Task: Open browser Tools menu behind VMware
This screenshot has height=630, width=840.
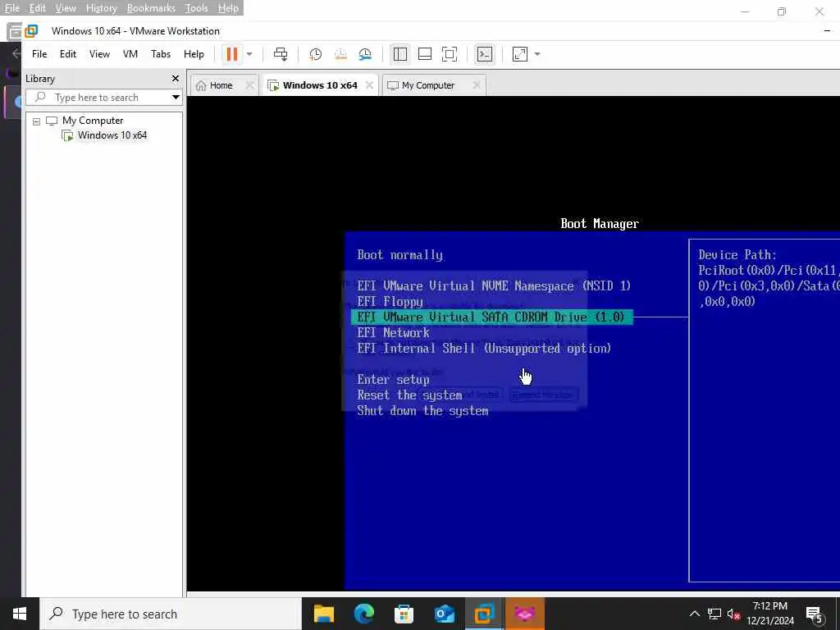Action: click(196, 8)
